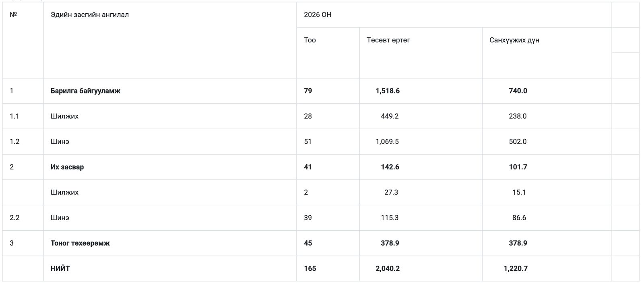Select the 86.6 financing value in row 2.2

pos(519,218)
